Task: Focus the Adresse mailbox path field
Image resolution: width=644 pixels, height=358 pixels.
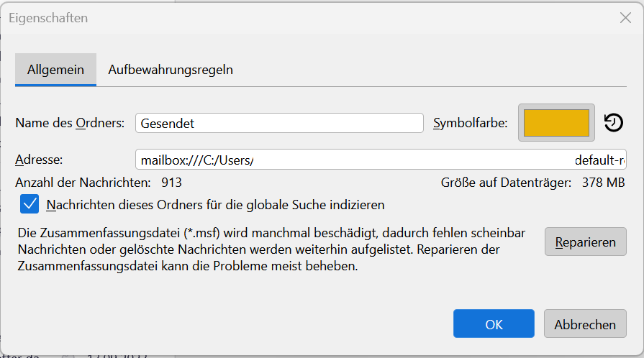Action: click(380, 160)
